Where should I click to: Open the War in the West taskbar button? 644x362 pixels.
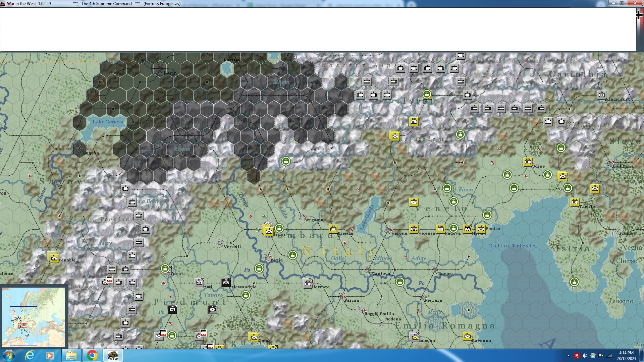(x=113, y=355)
